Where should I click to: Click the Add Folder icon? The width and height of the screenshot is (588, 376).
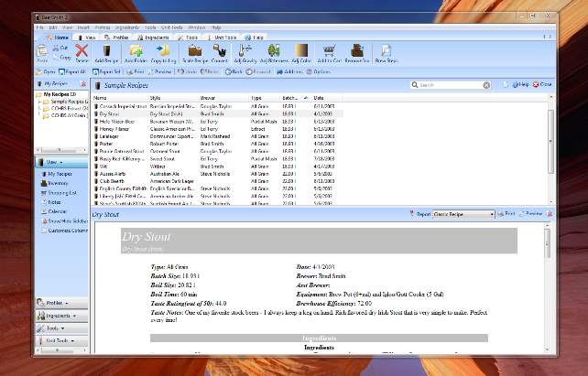pyautogui.click(x=136, y=53)
